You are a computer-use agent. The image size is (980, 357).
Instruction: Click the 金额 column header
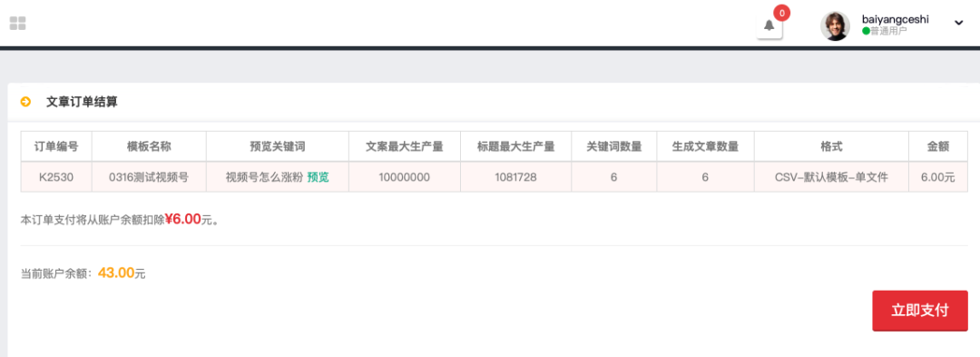click(938, 147)
